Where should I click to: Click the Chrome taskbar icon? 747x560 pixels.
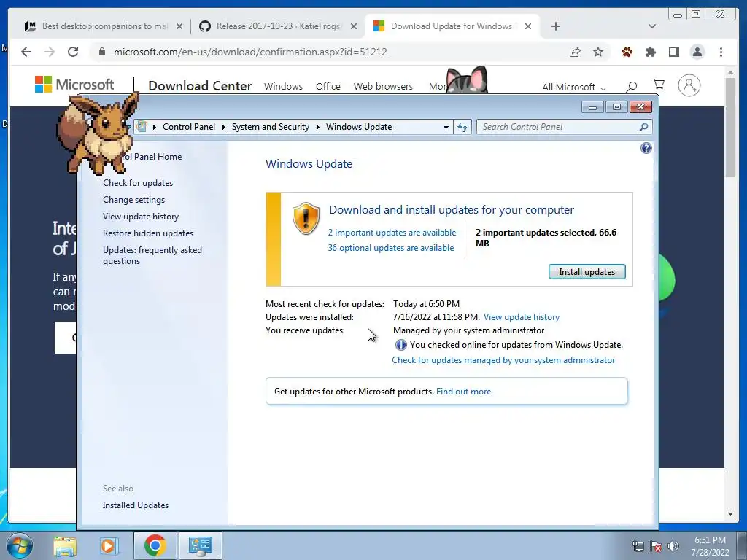pyautogui.click(x=155, y=545)
